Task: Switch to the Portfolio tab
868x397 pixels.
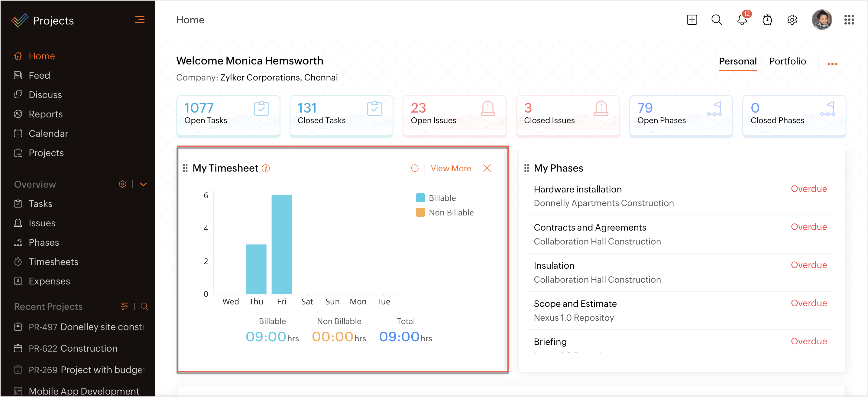Action: 787,61
